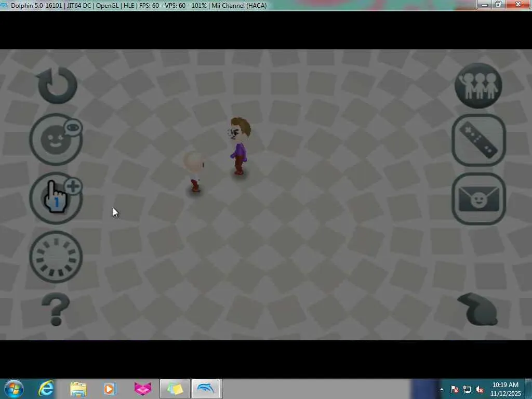Select the pointing hand plus icon
The height and width of the screenshot is (399, 532).
click(56, 198)
